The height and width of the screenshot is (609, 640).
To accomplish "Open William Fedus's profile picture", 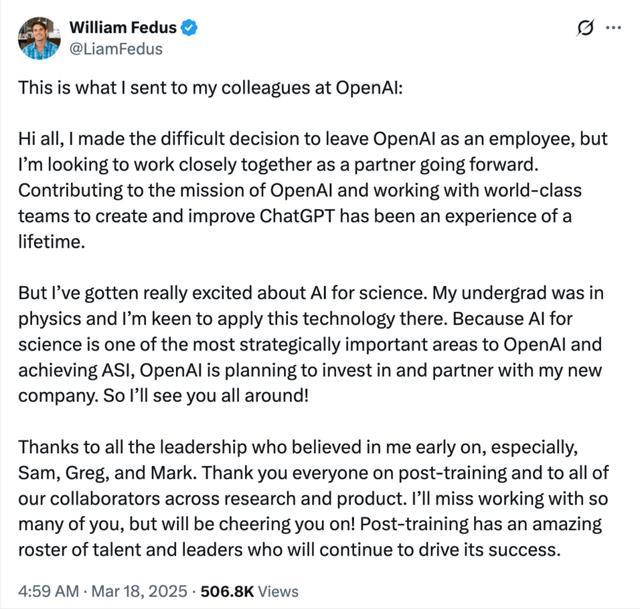I will pyautogui.click(x=38, y=37).
